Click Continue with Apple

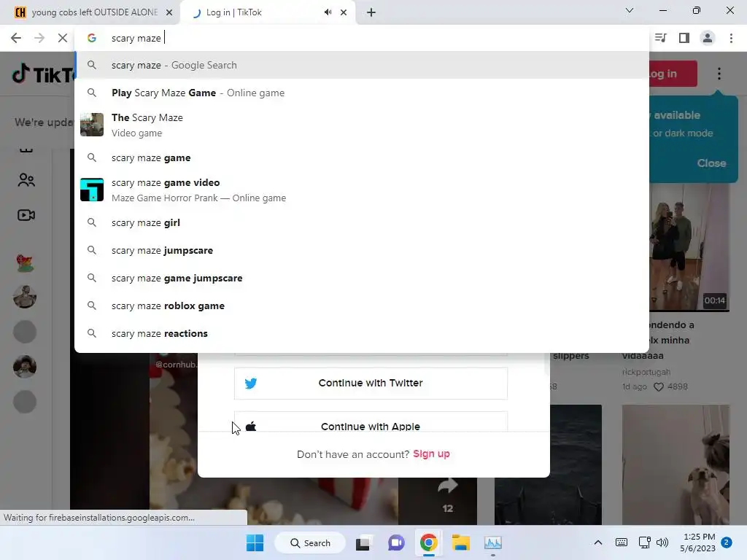point(371,422)
